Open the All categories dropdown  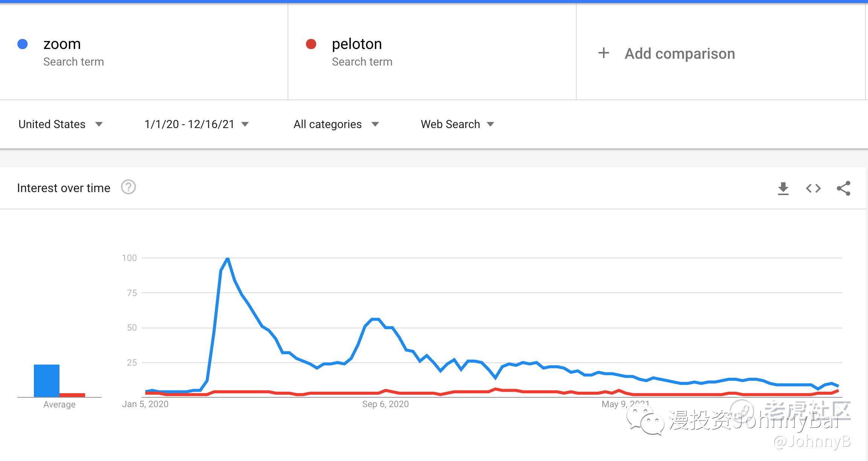[x=336, y=124]
